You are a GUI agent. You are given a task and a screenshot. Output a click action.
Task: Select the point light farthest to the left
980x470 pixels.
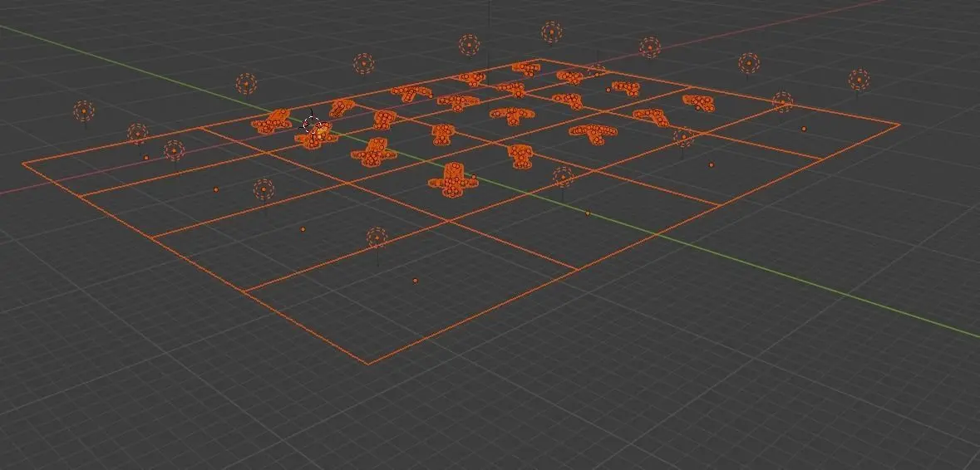[x=84, y=111]
